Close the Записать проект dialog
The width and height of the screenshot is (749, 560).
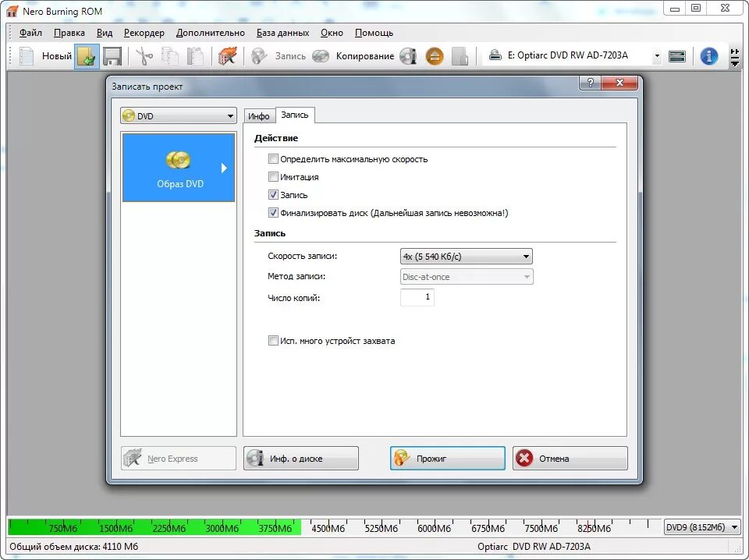point(619,83)
